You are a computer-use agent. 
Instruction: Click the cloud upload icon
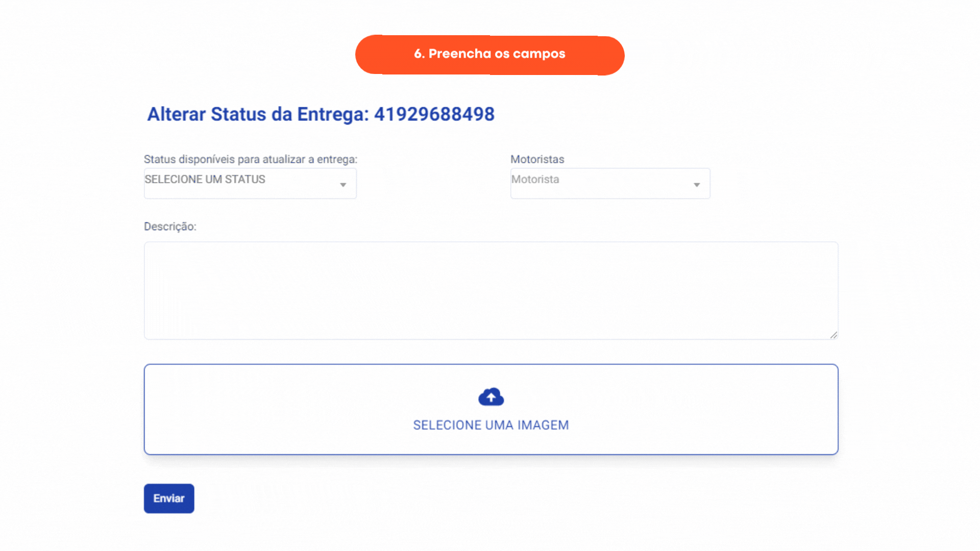(491, 397)
